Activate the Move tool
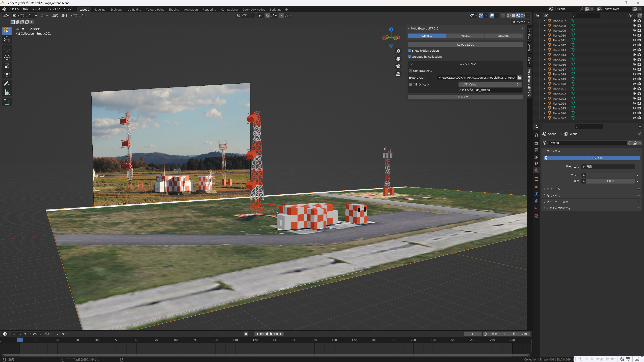 pyautogui.click(x=7, y=49)
